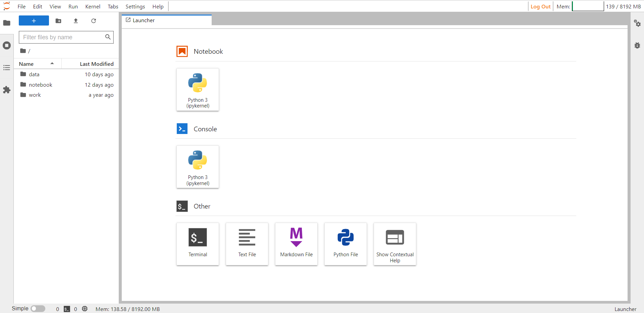The height and width of the screenshot is (313, 644).
Task: Create a new Markdown File
Action: click(x=296, y=244)
